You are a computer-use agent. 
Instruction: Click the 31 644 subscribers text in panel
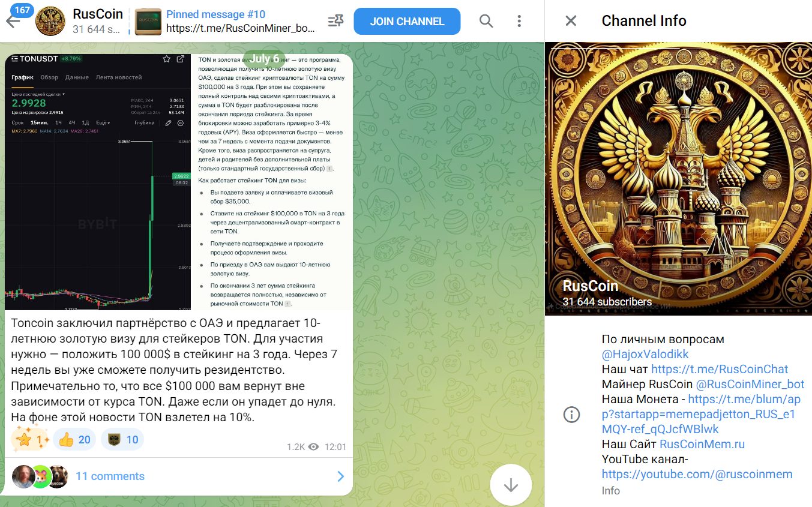click(607, 302)
